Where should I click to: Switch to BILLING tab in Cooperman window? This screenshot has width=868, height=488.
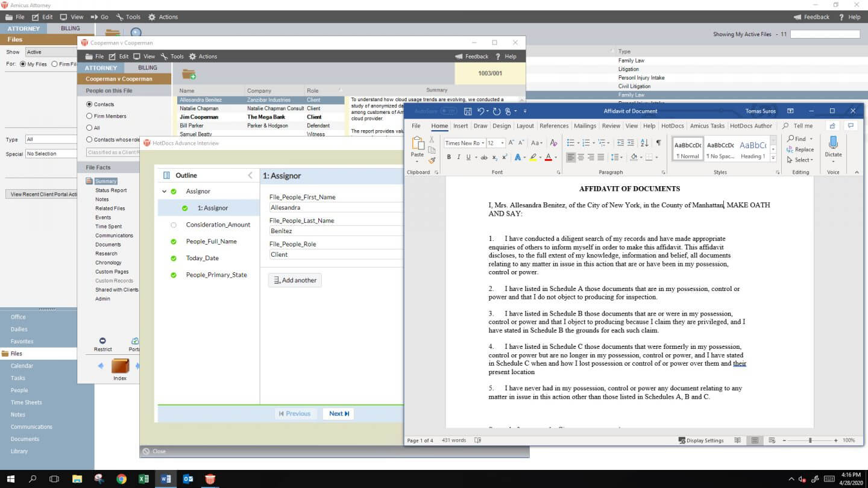click(x=147, y=68)
